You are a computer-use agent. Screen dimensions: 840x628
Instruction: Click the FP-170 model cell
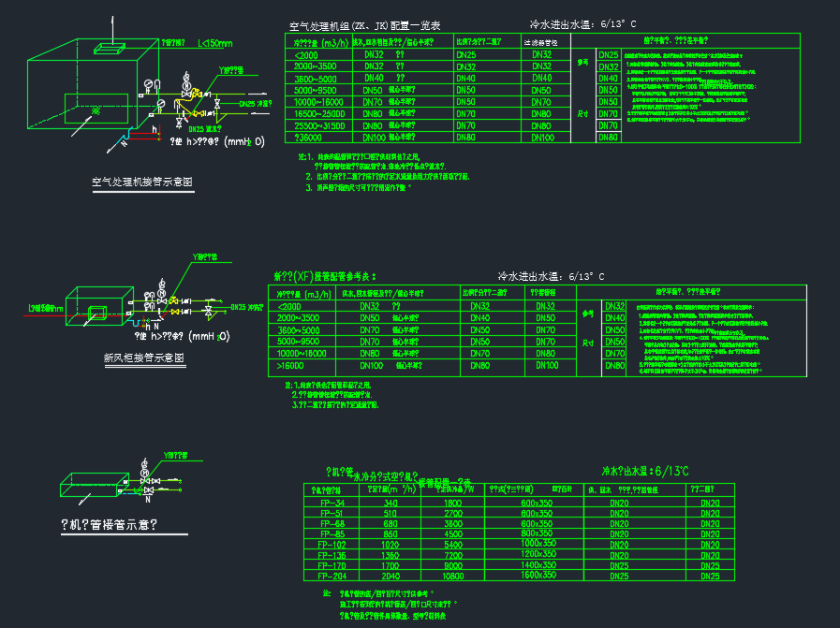[332, 565]
